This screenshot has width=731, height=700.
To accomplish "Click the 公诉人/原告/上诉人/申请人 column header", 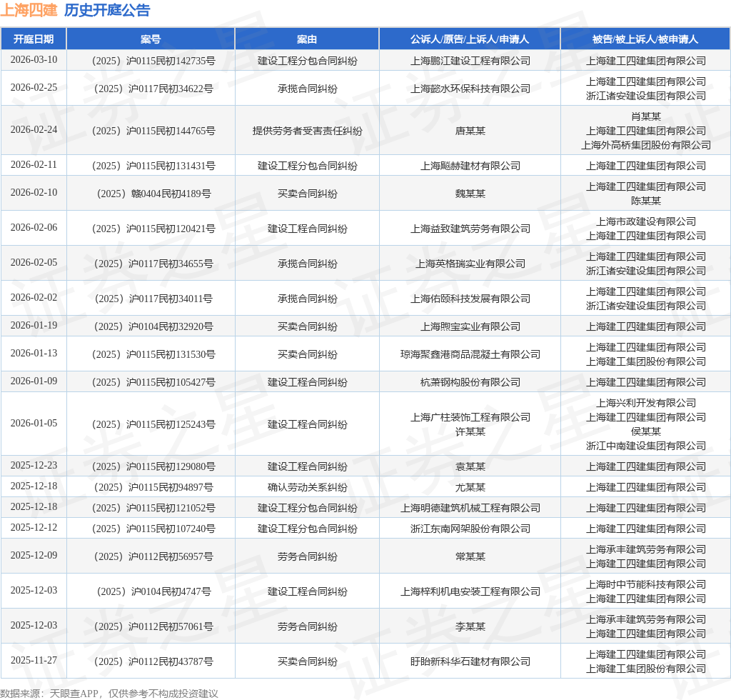I will pyautogui.click(x=470, y=39).
